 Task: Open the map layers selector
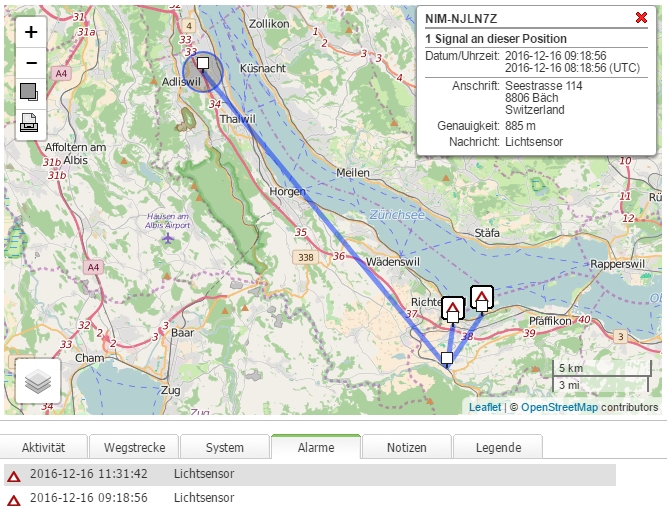(38, 381)
